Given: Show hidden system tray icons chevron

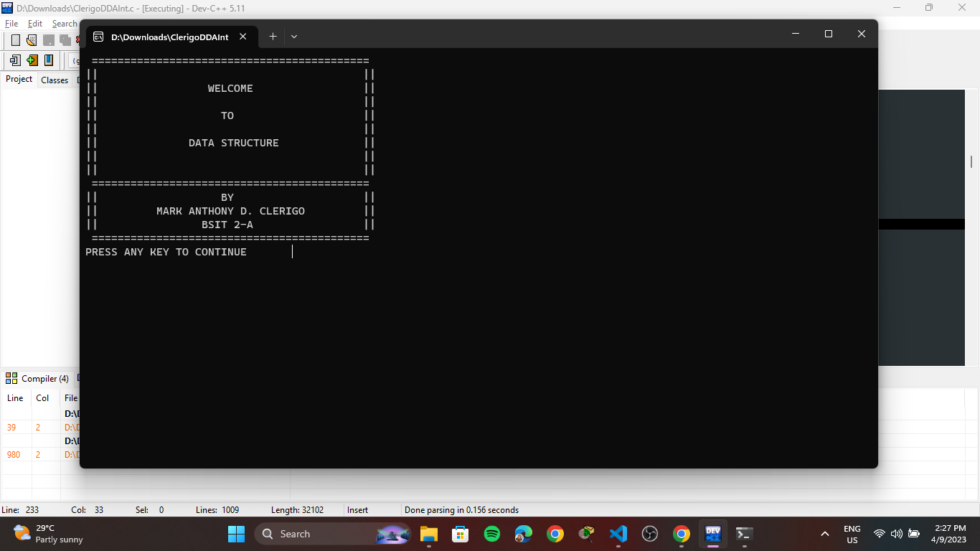Looking at the screenshot, I should pos(825,534).
